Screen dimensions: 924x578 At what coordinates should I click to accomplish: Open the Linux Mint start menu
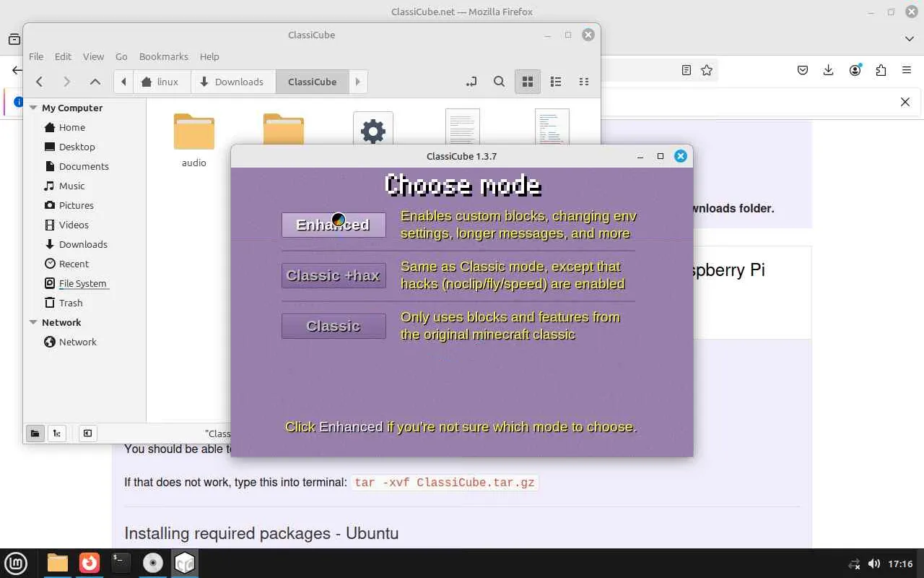click(x=16, y=563)
